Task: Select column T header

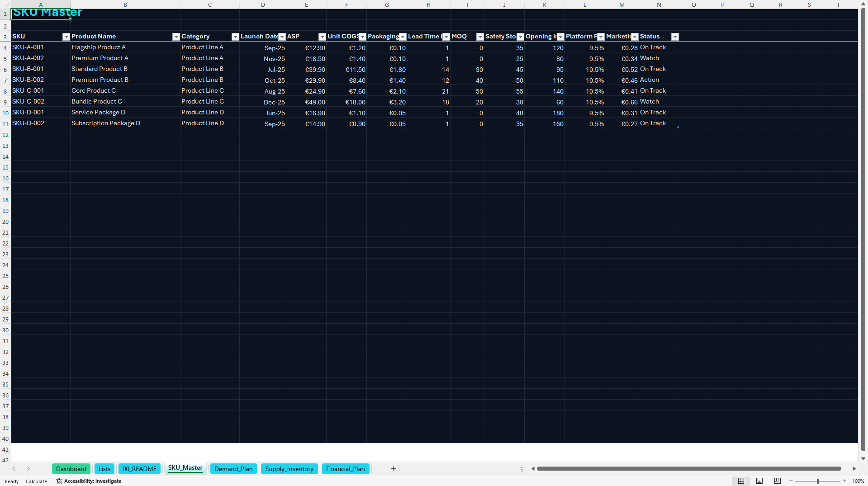Action: click(838, 5)
